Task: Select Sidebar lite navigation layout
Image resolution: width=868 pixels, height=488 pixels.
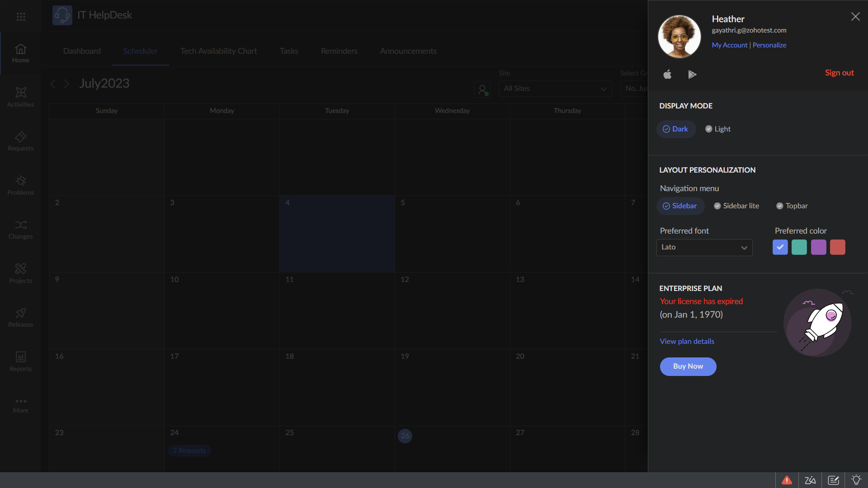Action: [736, 206]
